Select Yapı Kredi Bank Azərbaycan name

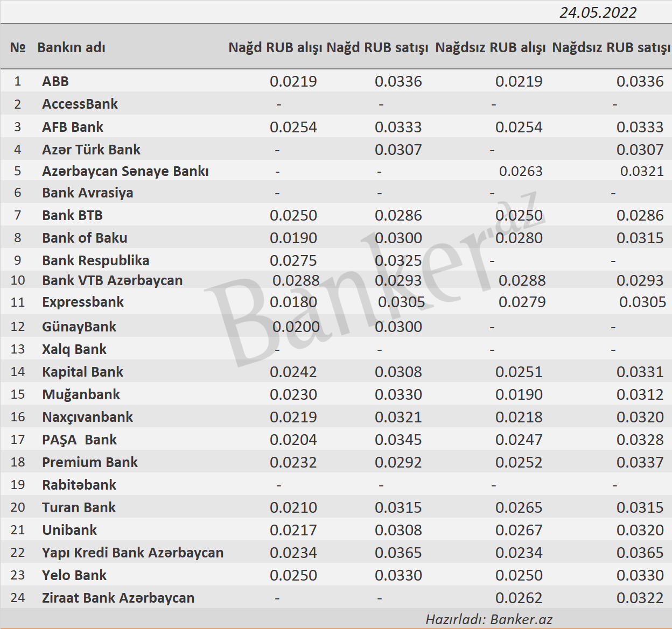(132, 553)
